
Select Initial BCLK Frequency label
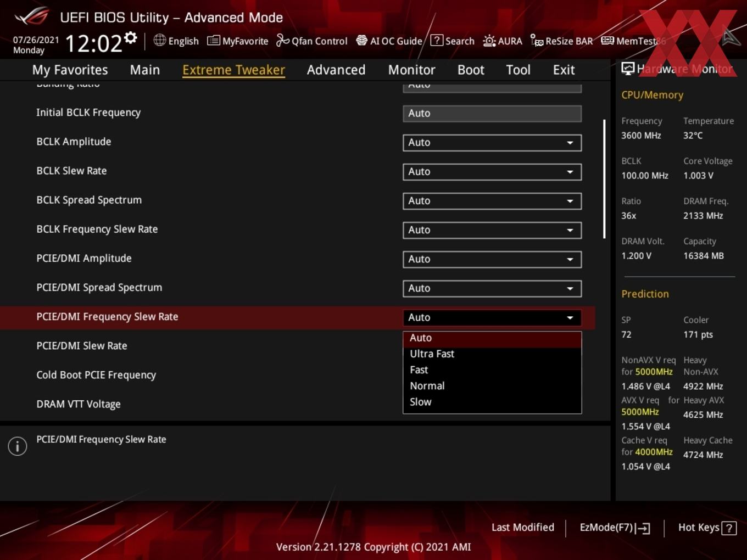(x=88, y=113)
